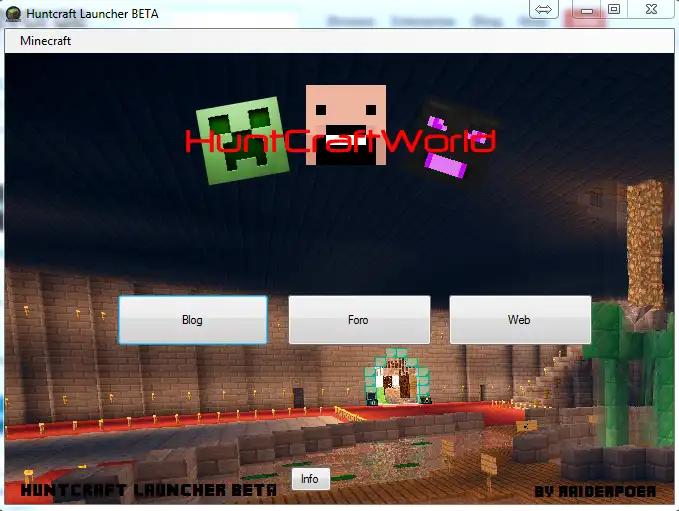This screenshot has width=679, height=511.
Task: Show the Info dialog
Action: (x=310, y=479)
